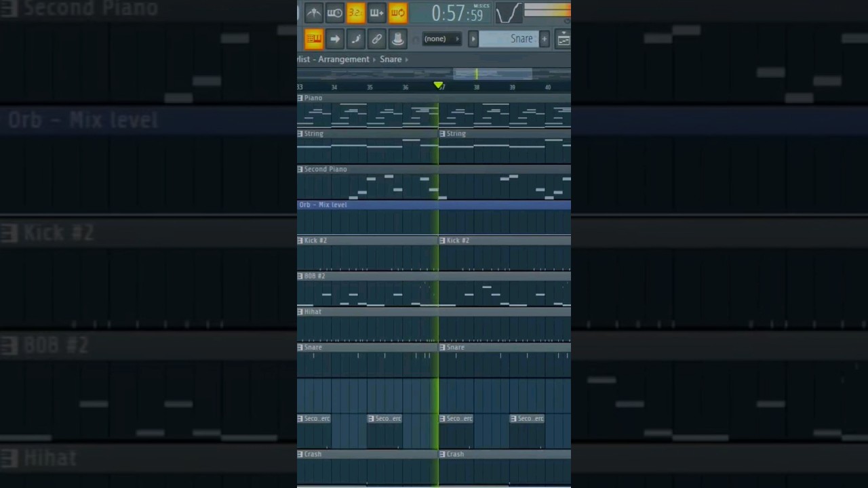Toggle typing keyboard to piano button
The image size is (868, 488).
coord(313,39)
